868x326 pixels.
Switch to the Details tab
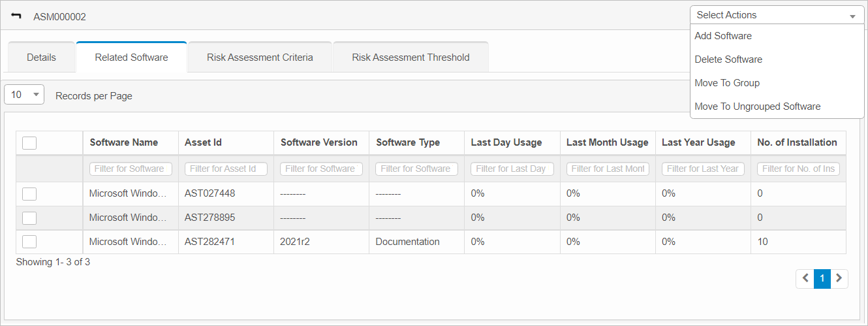tap(41, 57)
